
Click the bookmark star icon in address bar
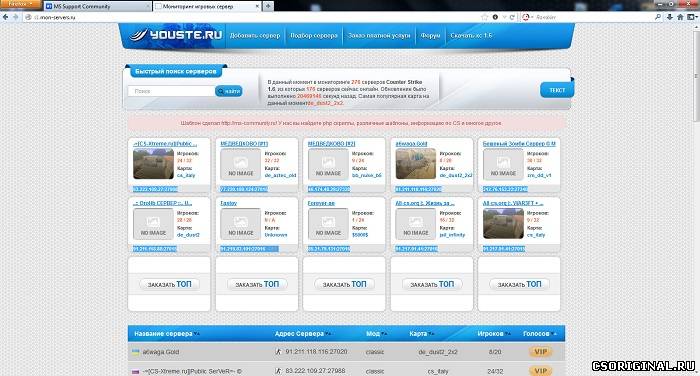click(x=485, y=17)
